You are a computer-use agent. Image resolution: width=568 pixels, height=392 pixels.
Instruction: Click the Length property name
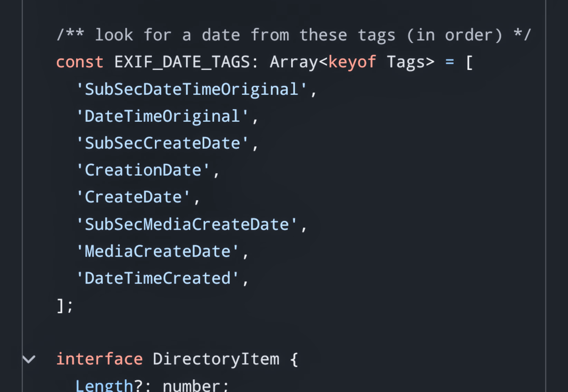coord(104,385)
